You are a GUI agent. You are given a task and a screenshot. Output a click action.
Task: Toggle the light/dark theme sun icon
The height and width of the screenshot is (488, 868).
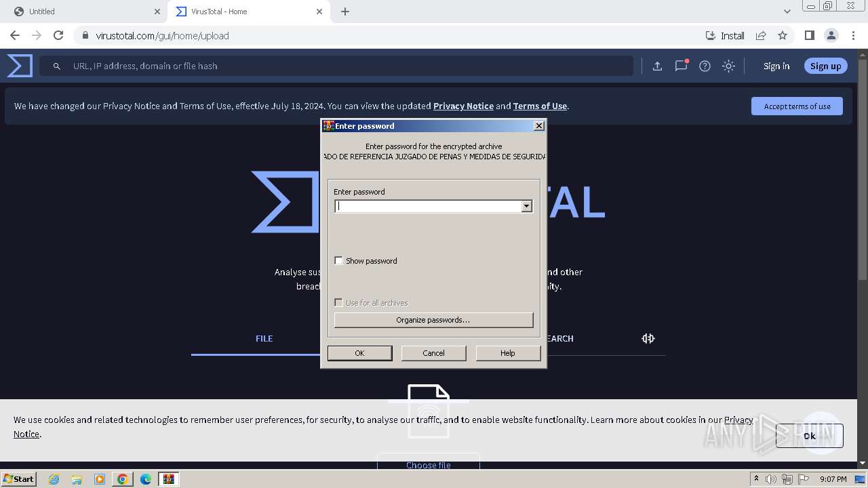pyautogui.click(x=728, y=66)
